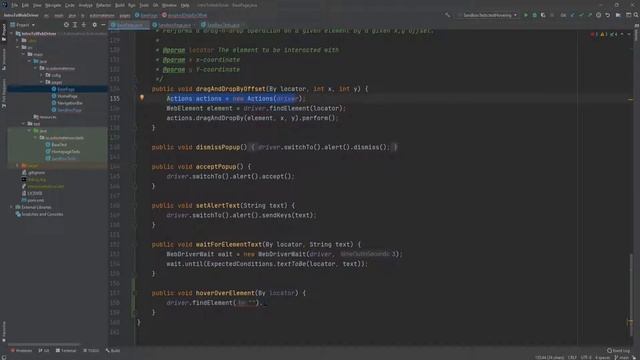The height and width of the screenshot is (360, 640).
Task: Click Run with Coverage icon
Action: (543, 15)
